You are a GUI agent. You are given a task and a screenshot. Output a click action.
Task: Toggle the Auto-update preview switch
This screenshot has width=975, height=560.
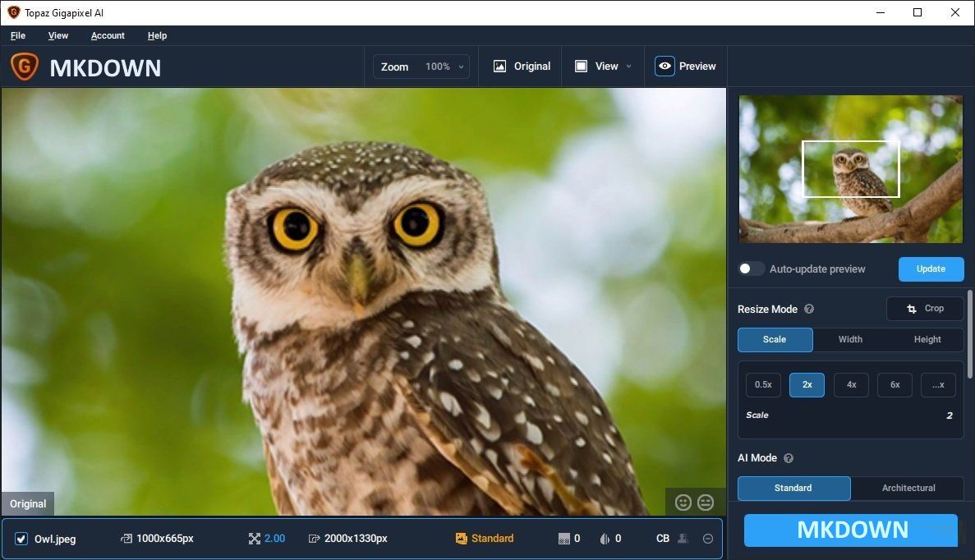[751, 269]
